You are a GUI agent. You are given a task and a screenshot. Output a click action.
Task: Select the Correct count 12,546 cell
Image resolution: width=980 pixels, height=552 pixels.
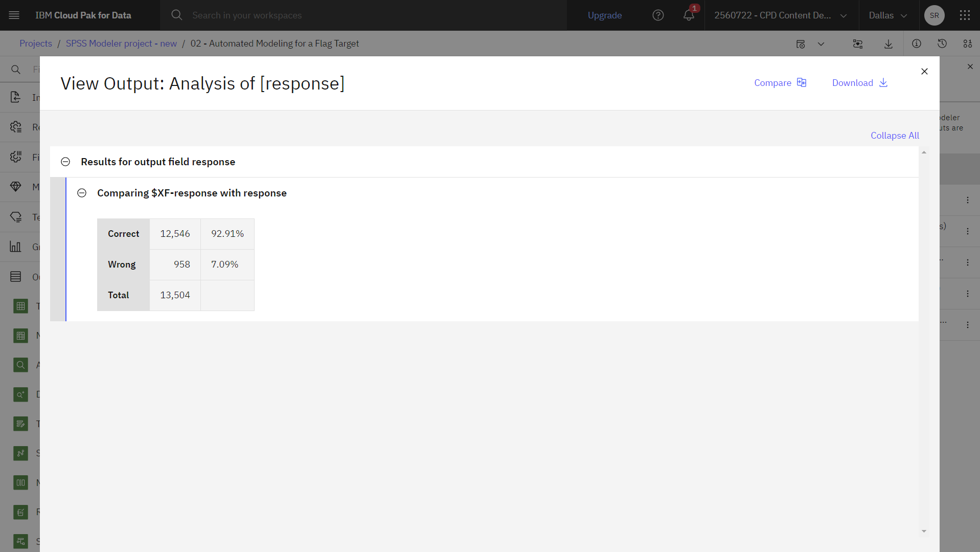(175, 234)
